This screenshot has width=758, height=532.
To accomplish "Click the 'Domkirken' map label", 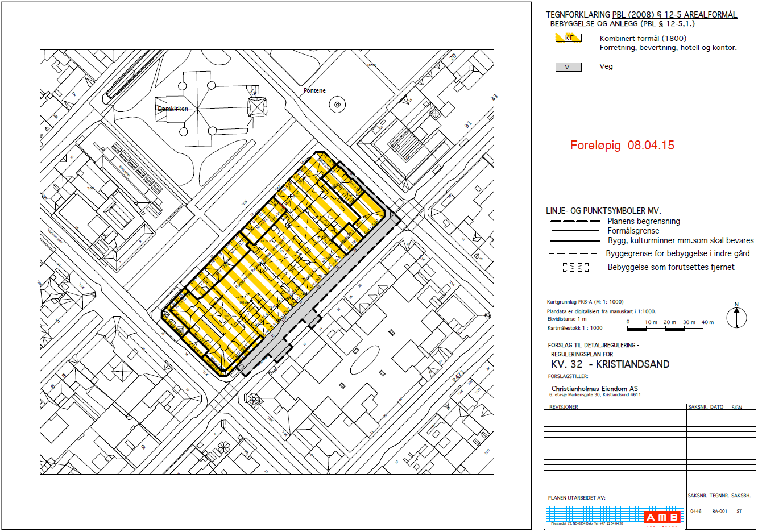I will tap(173, 109).
